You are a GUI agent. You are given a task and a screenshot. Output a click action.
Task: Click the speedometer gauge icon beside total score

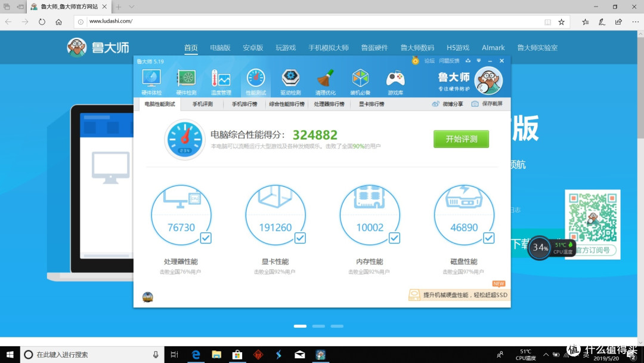185,139
